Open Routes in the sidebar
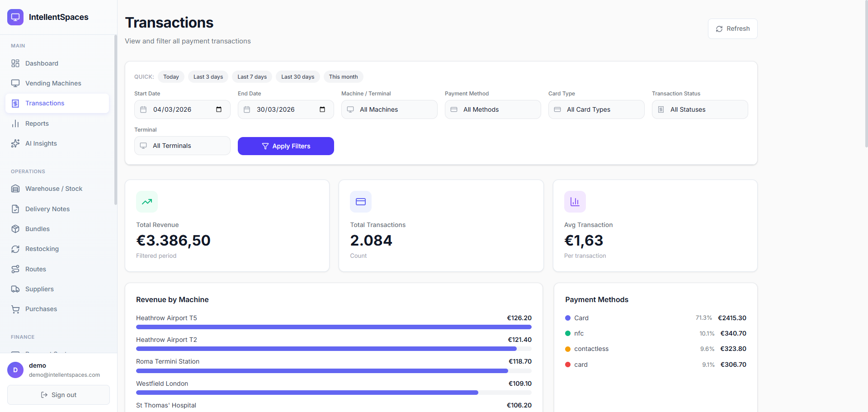This screenshot has width=868, height=412. [x=57, y=269]
